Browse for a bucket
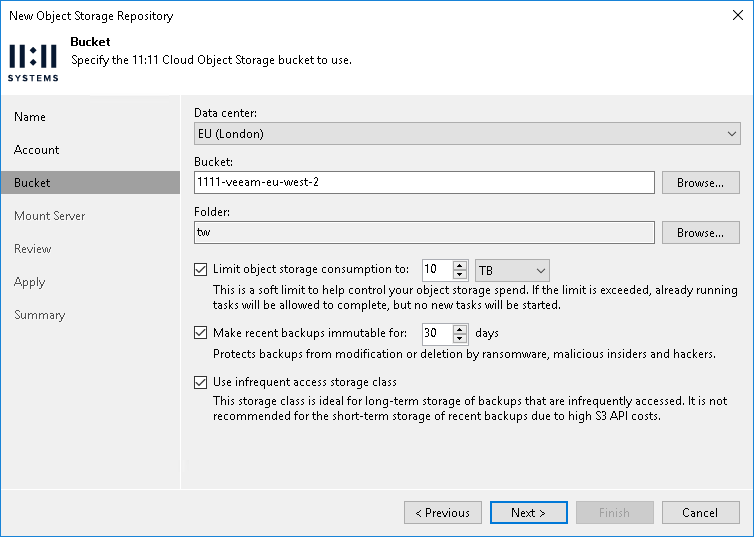 pos(701,183)
